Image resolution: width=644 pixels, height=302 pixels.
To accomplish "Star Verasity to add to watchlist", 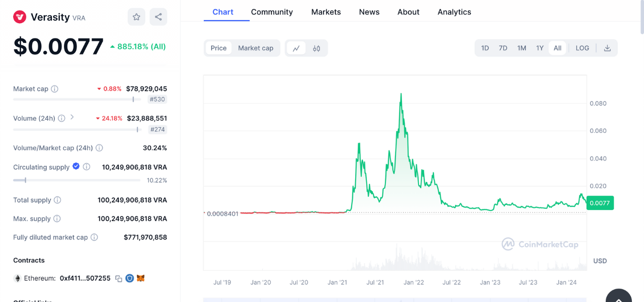I will coord(136,17).
